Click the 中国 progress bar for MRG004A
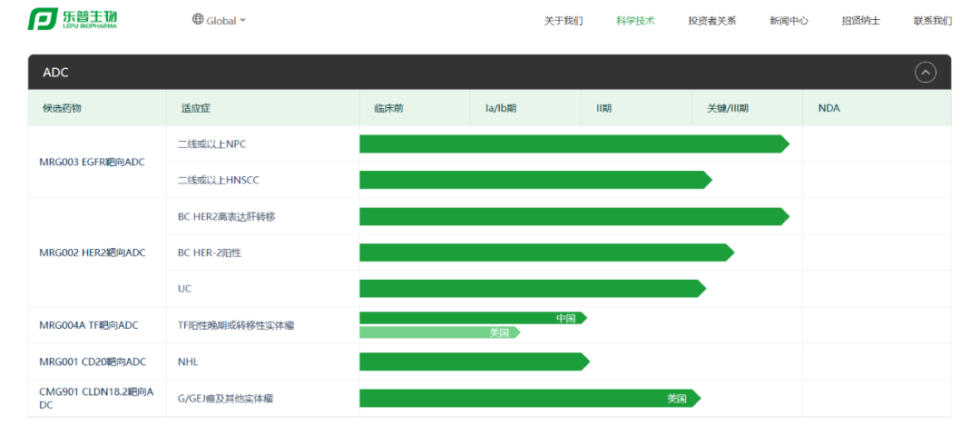The width and height of the screenshot is (980, 426). pos(472,318)
